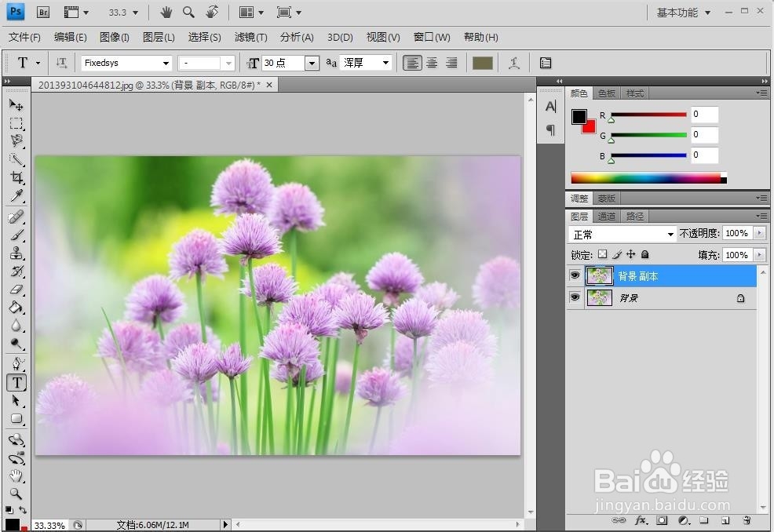Set center text alignment
The image size is (774, 532).
pyautogui.click(x=432, y=63)
